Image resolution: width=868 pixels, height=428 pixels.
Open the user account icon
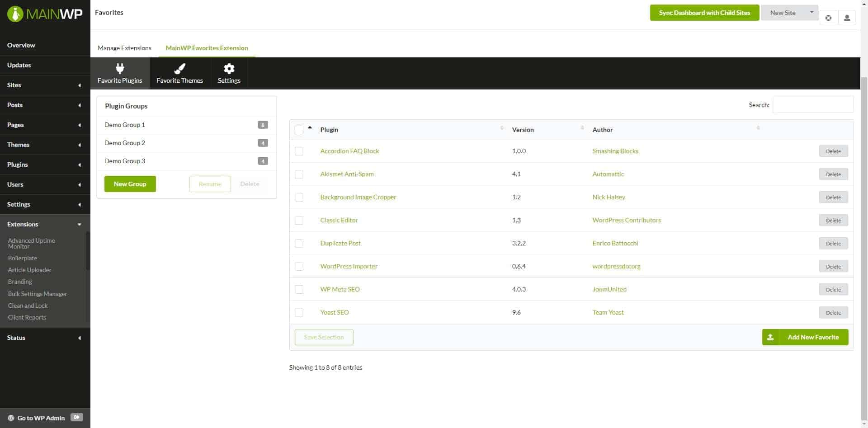click(x=847, y=18)
